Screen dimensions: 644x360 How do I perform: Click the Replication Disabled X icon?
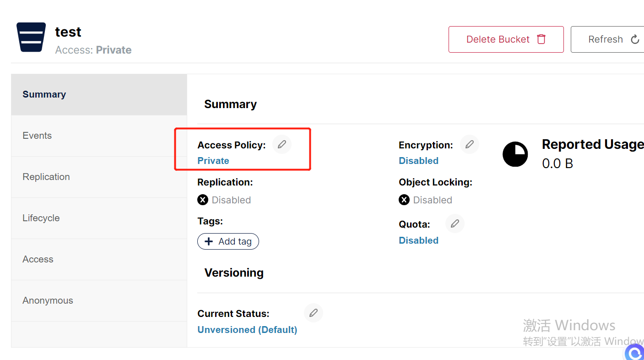pos(203,200)
